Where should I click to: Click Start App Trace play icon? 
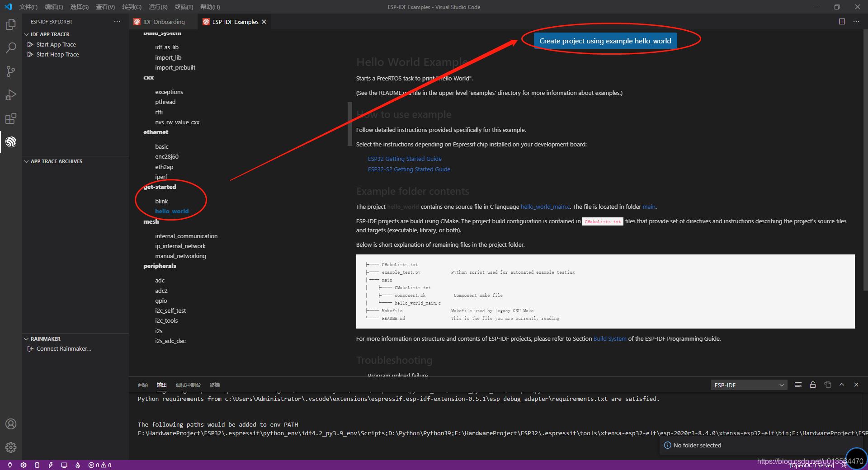30,44
